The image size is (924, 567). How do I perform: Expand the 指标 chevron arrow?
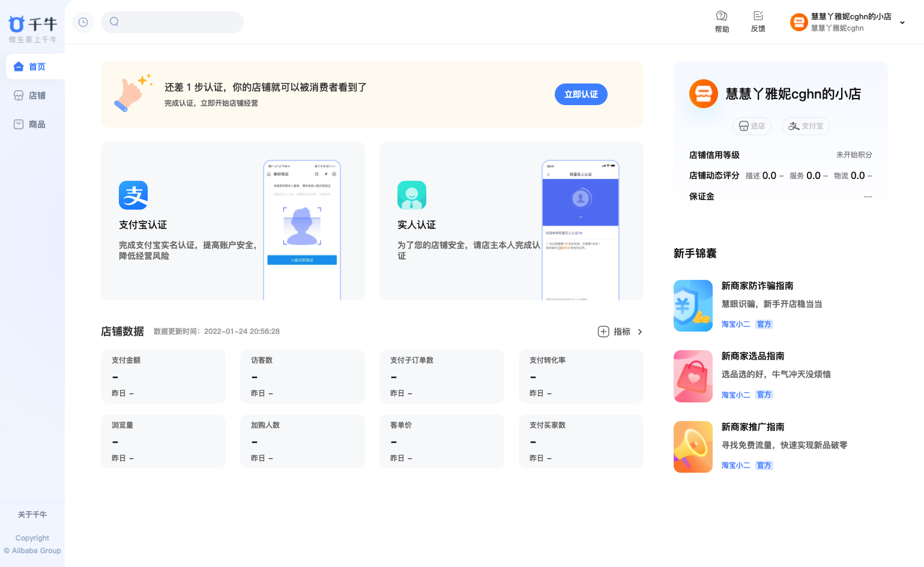(x=640, y=332)
